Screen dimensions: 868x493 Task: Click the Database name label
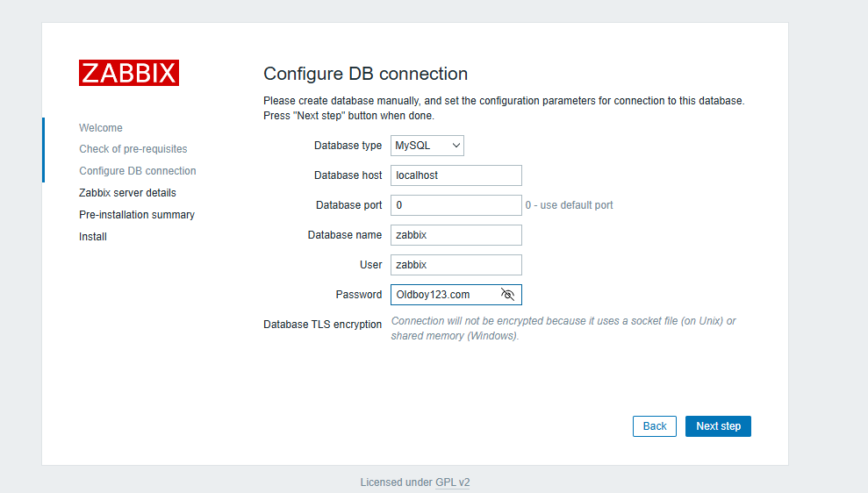(x=345, y=235)
